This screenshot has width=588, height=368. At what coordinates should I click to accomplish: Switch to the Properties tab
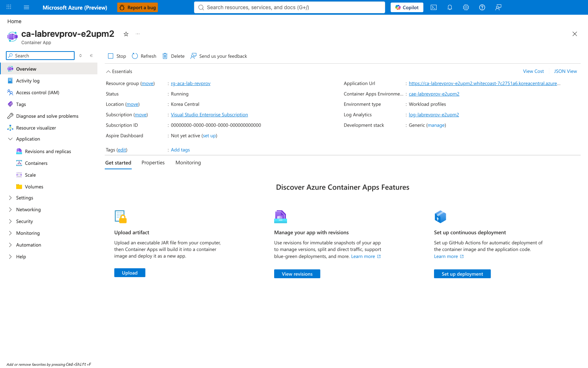click(x=153, y=163)
